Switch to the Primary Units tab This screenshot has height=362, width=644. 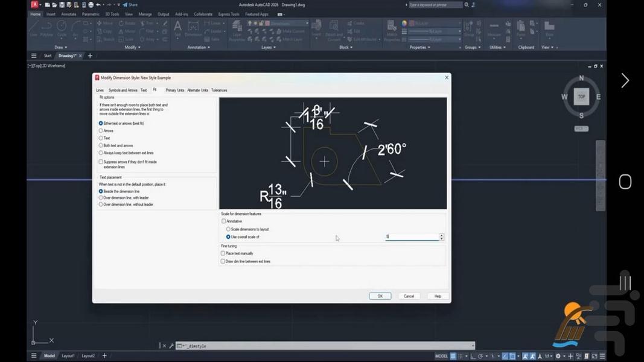(x=174, y=91)
